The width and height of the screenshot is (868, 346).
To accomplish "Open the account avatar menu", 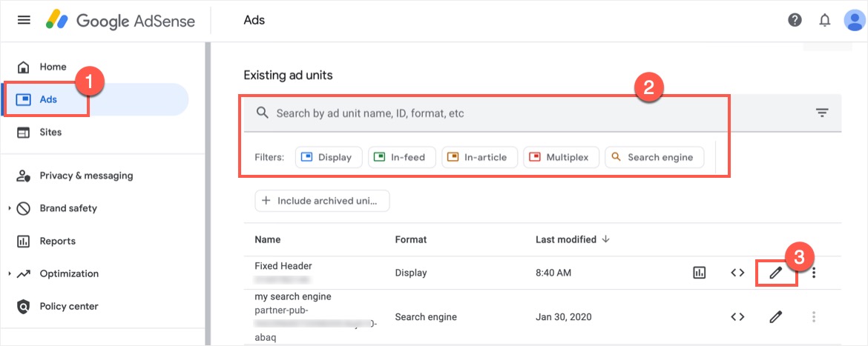I will 854,21.
